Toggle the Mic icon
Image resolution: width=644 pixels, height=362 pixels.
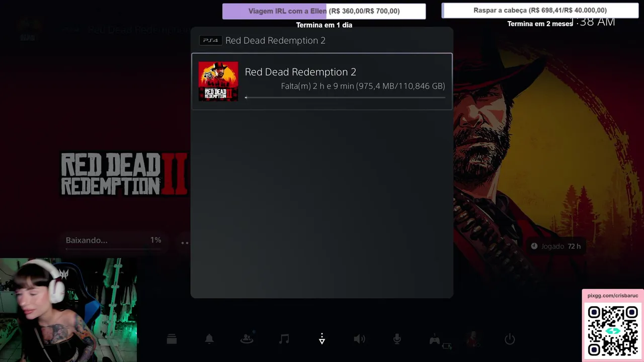(397, 339)
